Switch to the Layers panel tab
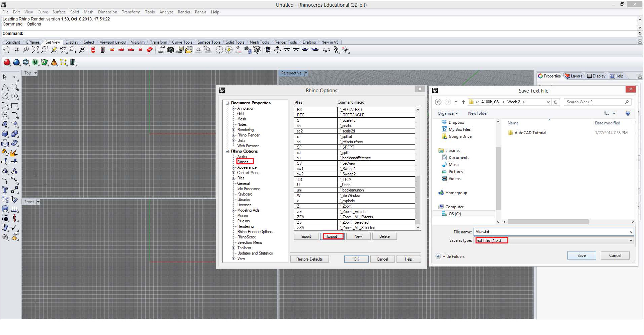This screenshot has height=335, width=644. 574,76
